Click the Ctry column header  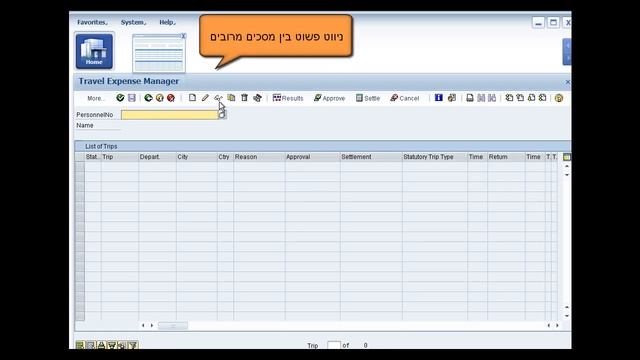tap(225, 157)
